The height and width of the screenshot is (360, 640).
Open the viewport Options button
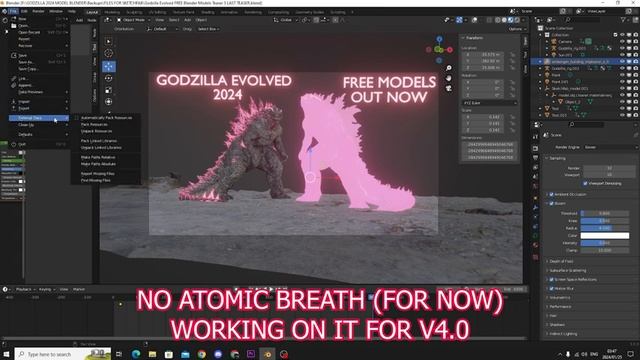coord(517,29)
